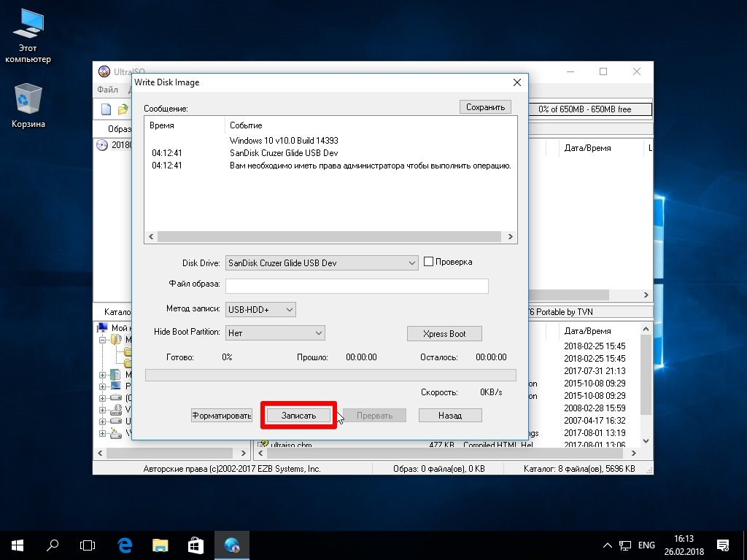Open the Hide Boot Partition dropdown

[x=275, y=332]
